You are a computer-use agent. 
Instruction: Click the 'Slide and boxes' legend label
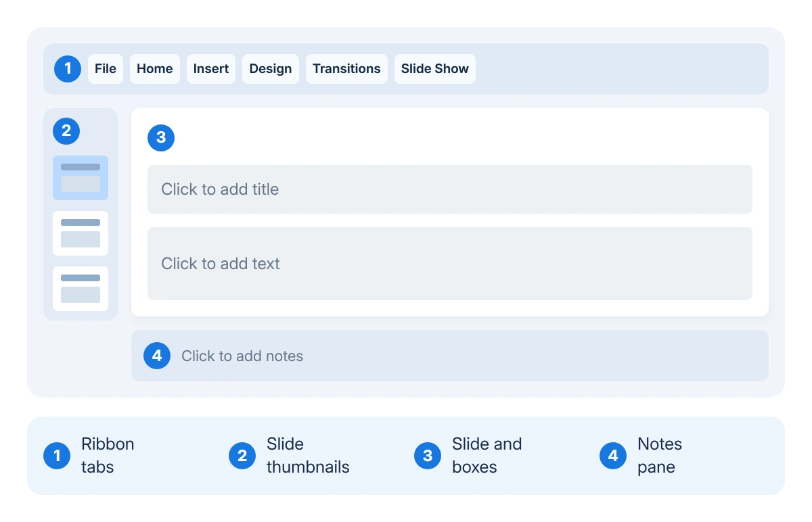coord(487,456)
